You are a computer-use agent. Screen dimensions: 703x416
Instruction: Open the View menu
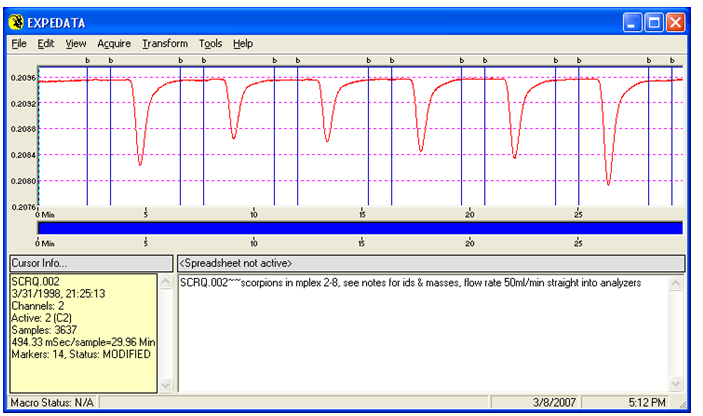[x=76, y=44]
